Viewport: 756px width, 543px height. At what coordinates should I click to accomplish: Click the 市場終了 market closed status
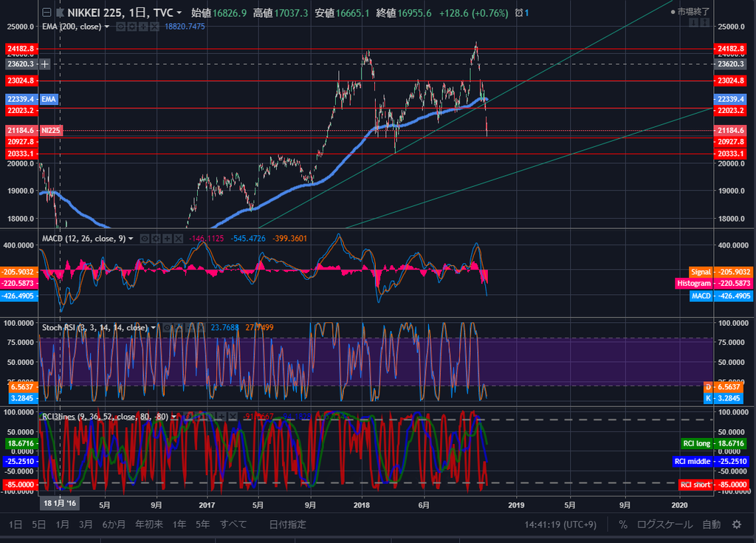click(690, 12)
